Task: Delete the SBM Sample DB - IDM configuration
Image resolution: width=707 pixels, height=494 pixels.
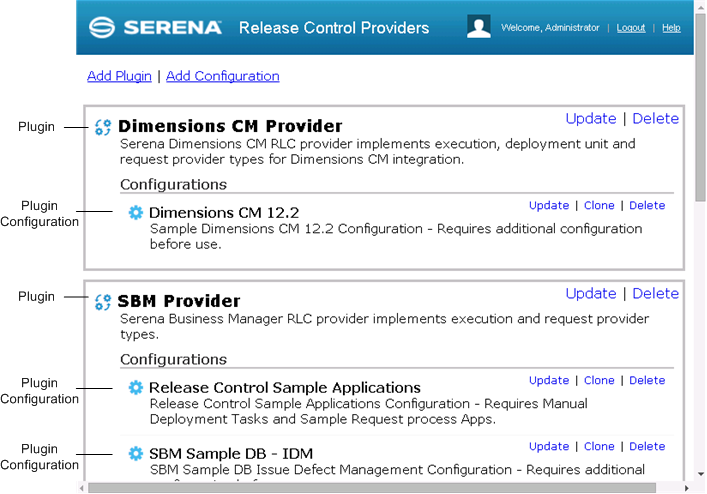Action: coord(647,446)
